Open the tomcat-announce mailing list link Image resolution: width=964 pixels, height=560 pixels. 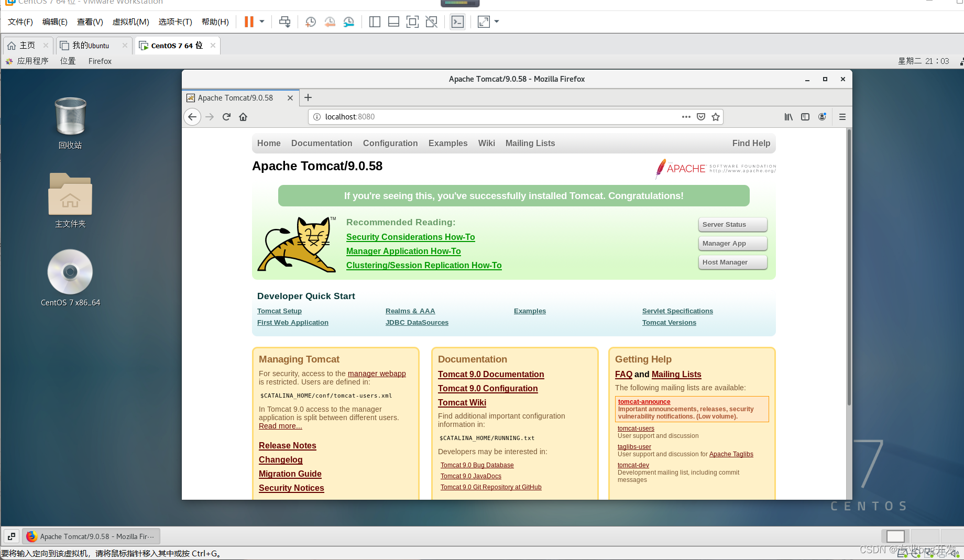[644, 402]
